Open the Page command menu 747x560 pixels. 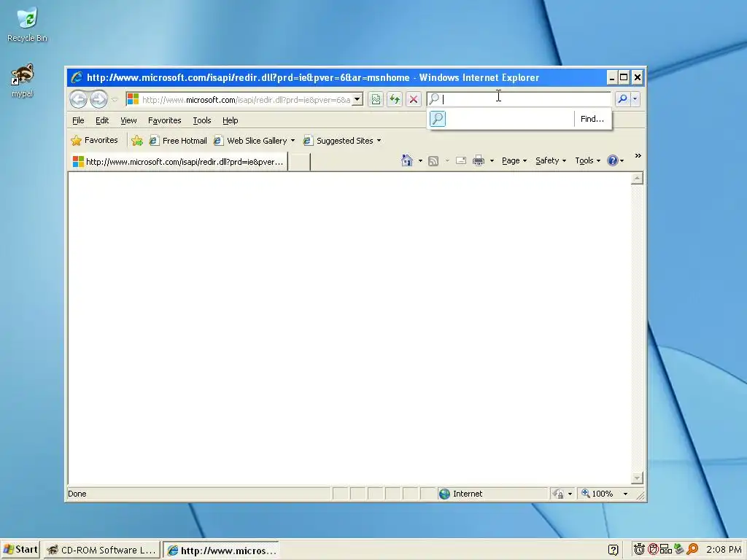[x=514, y=160]
